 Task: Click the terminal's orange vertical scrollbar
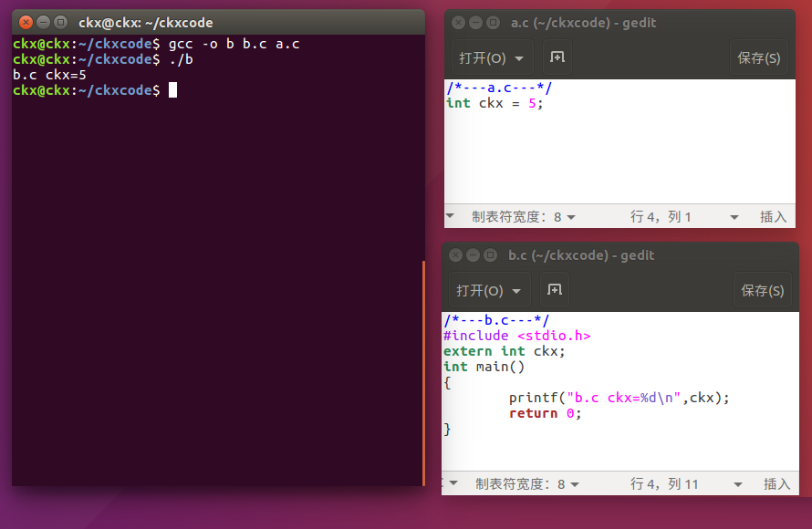click(423, 372)
